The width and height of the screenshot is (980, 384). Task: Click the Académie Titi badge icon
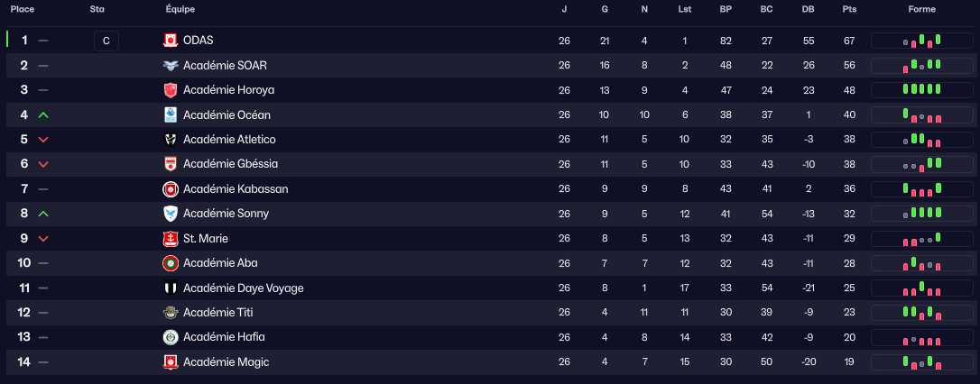click(170, 313)
